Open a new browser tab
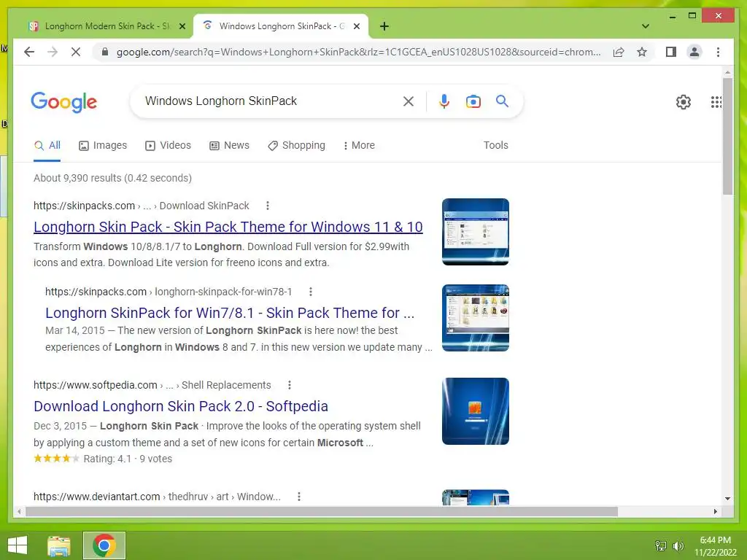This screenshot has height=560, width=747. click(384, 26)
